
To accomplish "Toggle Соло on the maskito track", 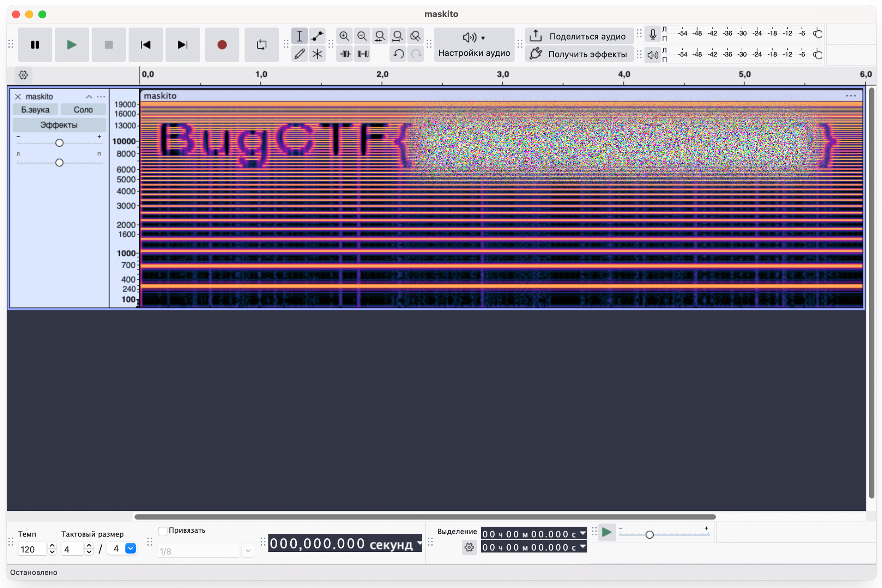I will pos(83,109).
